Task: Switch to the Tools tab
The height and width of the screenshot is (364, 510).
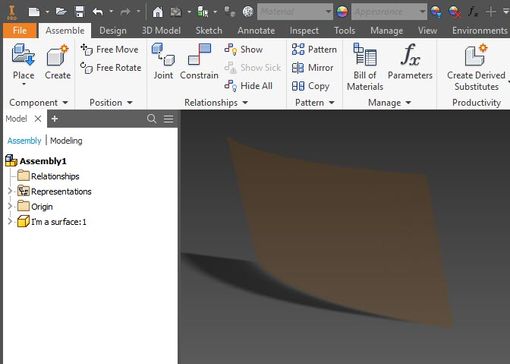Action: (345, 31)
